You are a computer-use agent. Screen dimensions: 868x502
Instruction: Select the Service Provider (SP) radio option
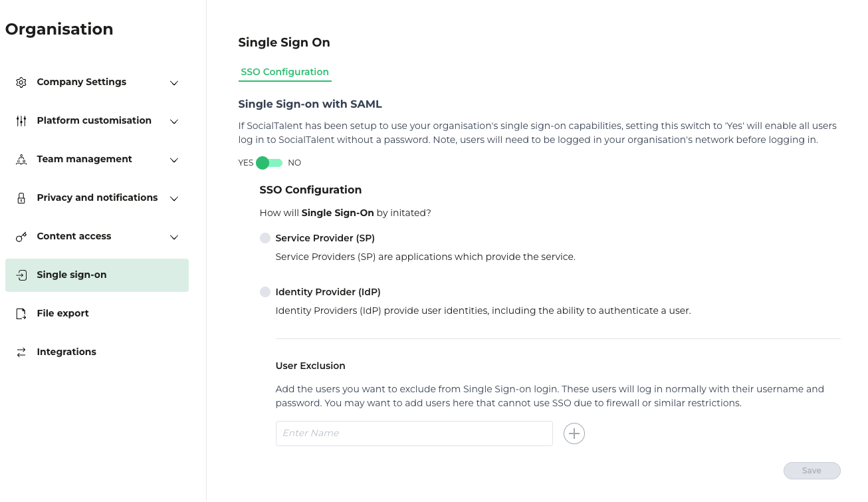point(265,238)
